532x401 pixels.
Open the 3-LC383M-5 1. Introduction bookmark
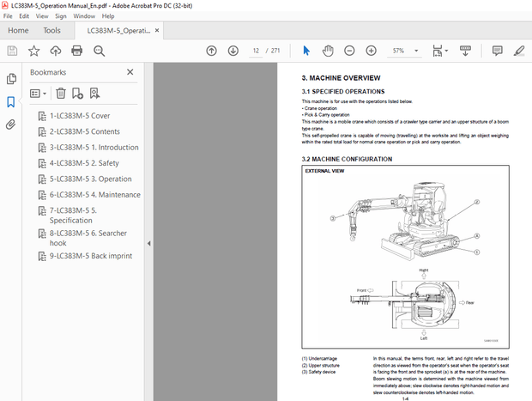click(94, 148)
